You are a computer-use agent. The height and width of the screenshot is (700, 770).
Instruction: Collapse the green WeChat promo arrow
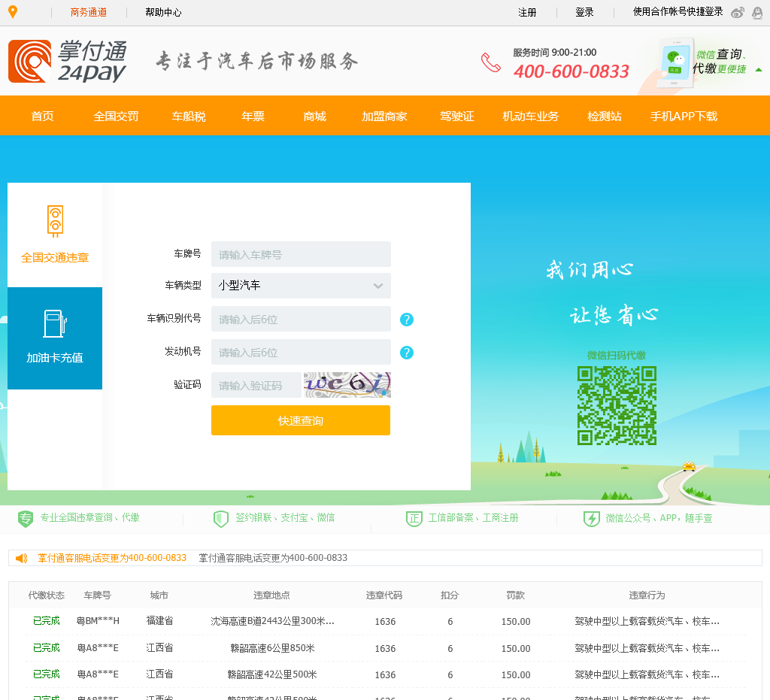[758, 70]
